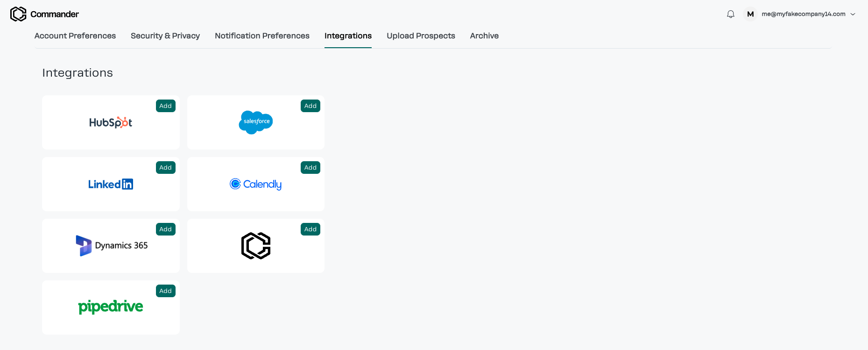
Task: Click the Commander hexagon integration tile
Action: click(x=255, y=245)
